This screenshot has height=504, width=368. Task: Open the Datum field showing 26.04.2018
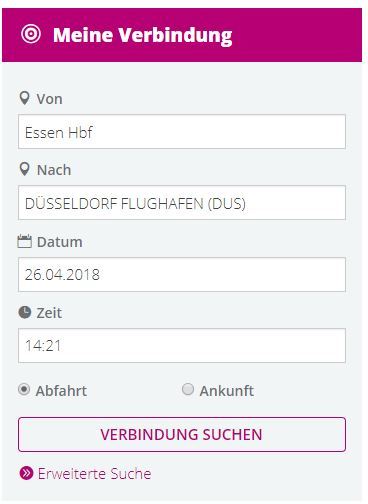click(x=182, y=274)
